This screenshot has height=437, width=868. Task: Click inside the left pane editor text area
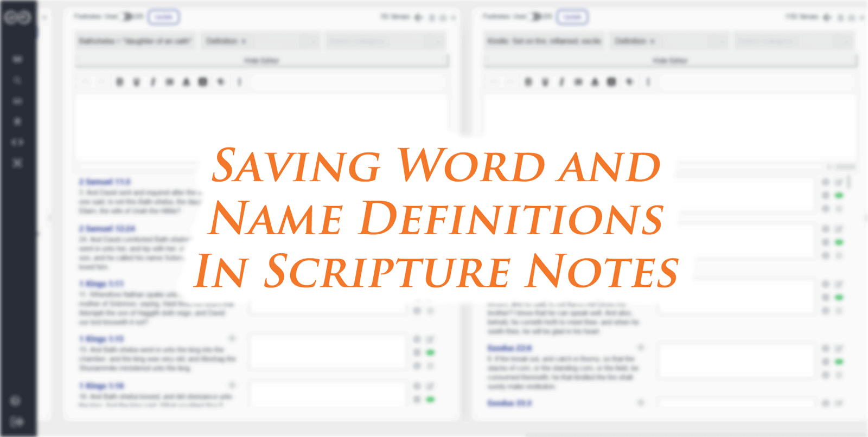tap(261, 127)
